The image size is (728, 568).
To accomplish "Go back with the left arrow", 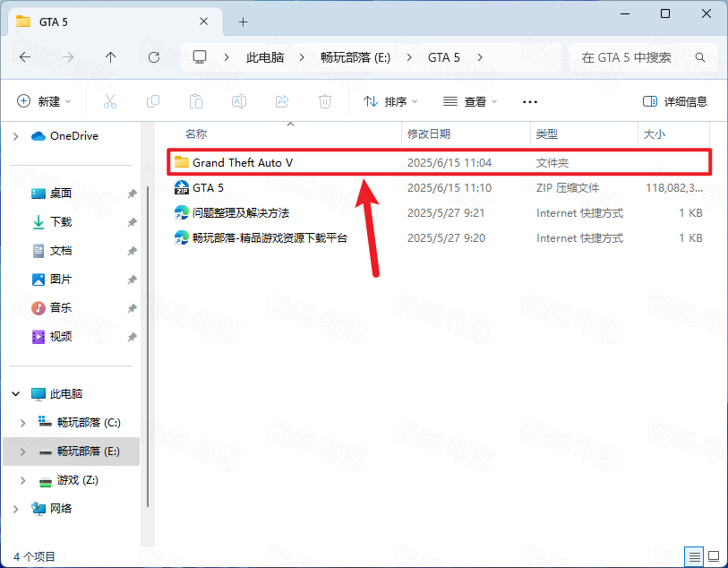I will pyautogui.click(x=25, y=57).
